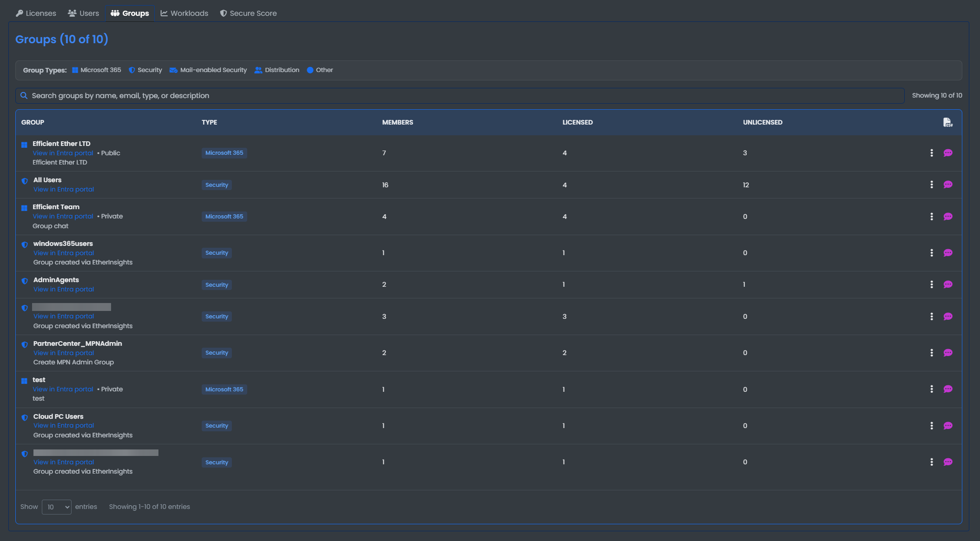Open actions menu for Efficient Ether LTD
The height and width of the screenshot is (541, 980).
(x=931, y=153)
